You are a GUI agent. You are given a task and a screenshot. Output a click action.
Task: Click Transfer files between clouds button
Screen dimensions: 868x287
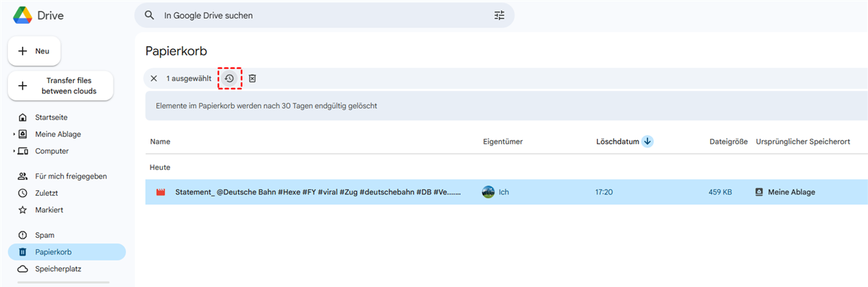60,86
